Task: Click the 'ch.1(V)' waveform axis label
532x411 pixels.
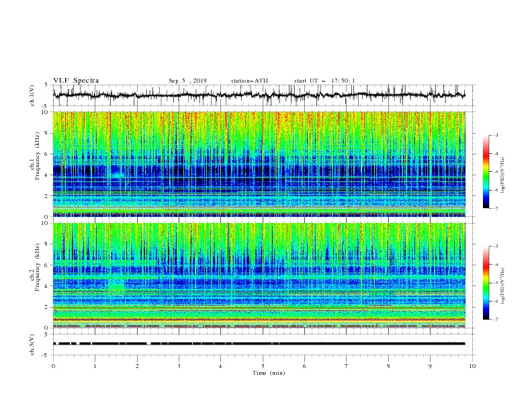Action: 32,95
